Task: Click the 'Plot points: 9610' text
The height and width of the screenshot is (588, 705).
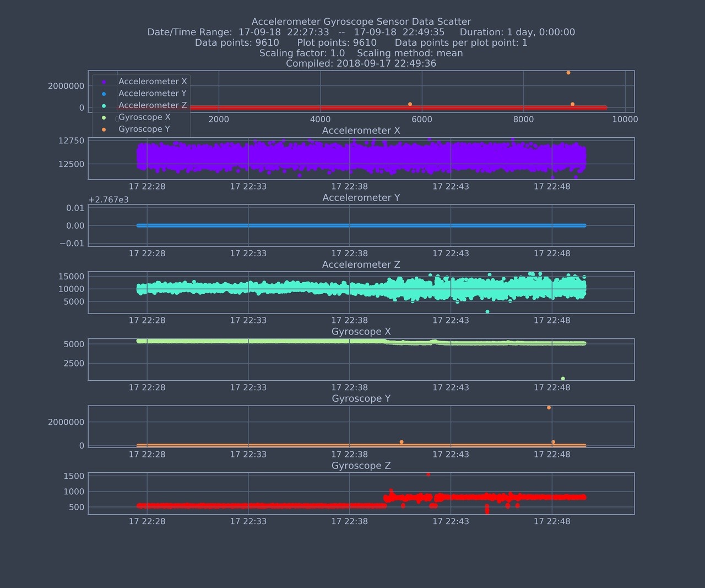Action: pos(337,43)
